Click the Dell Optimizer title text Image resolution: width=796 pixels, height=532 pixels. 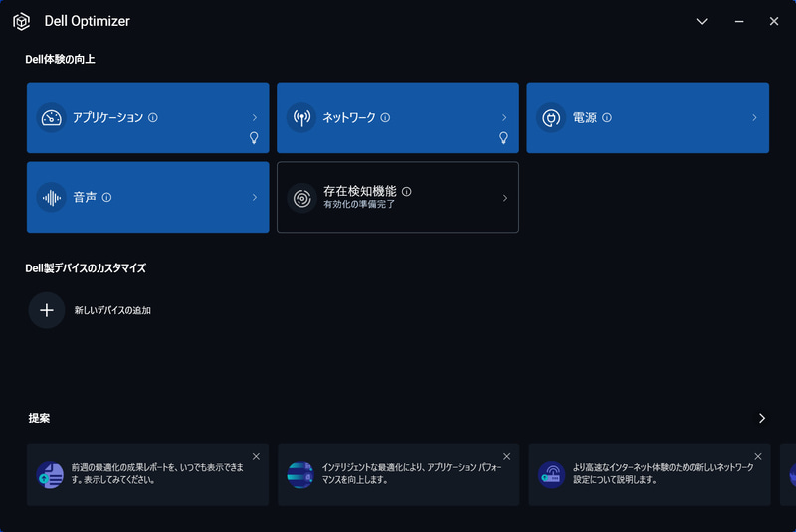(x=87, y=21)
